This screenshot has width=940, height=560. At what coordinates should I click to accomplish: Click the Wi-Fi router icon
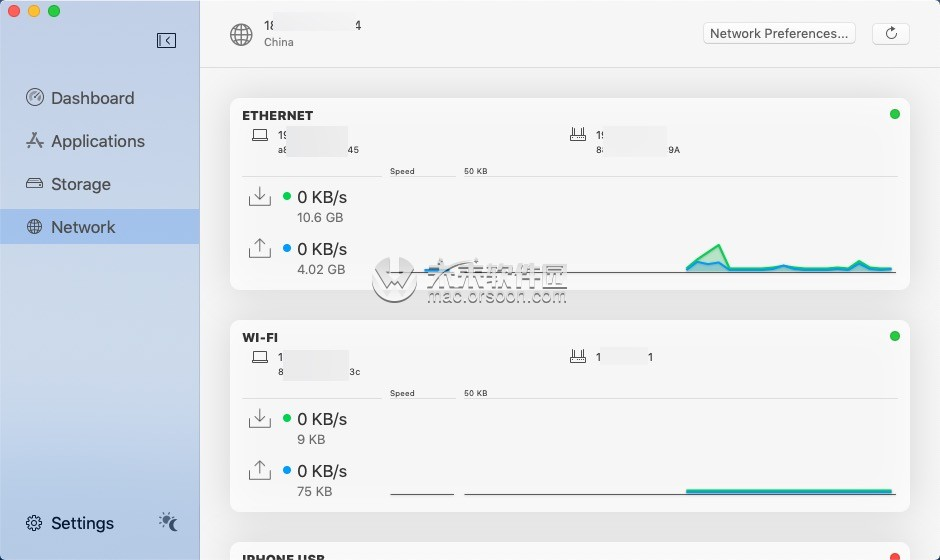578,357
